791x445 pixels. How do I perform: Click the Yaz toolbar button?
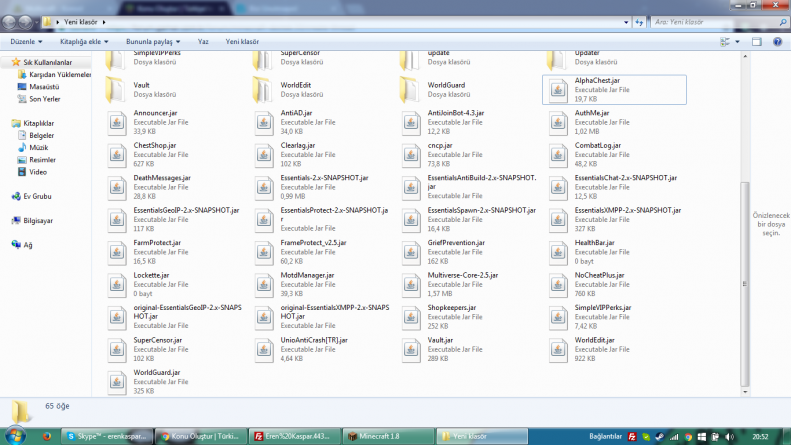(203, 42)
